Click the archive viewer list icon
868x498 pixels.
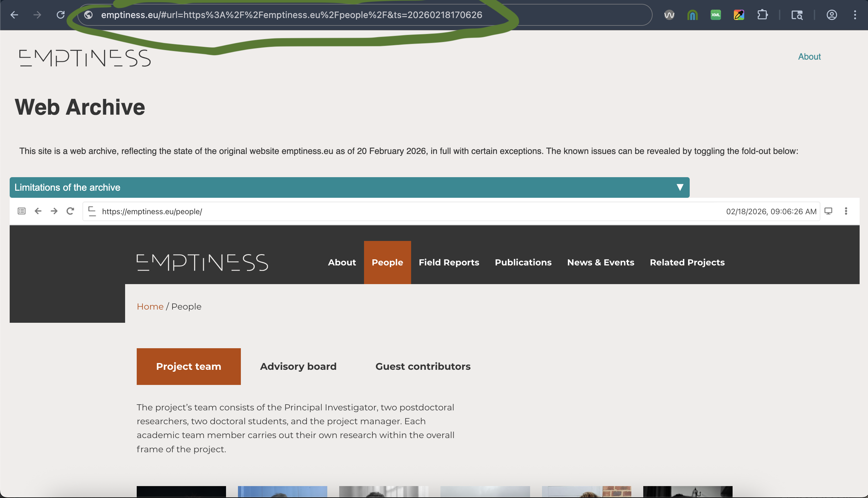(22, 211)
